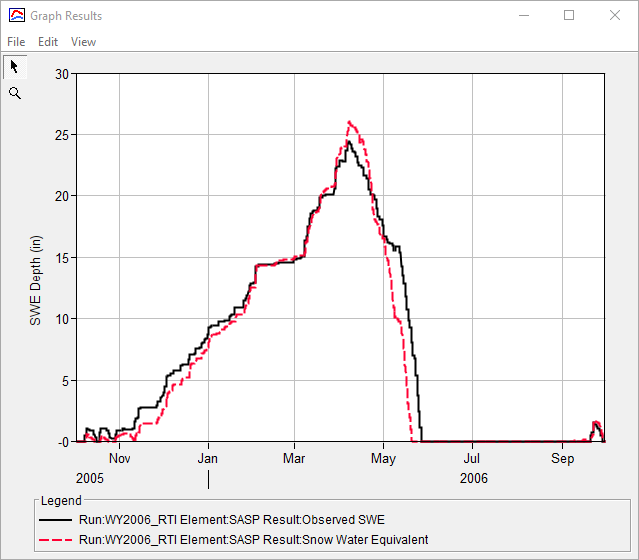The image size is (639, 560).
Task: Open the Edit menu
Action: click(48, 42)
